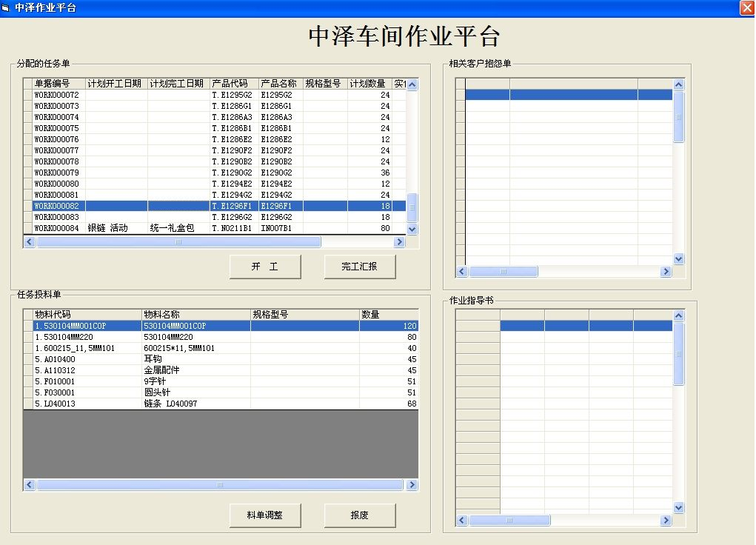The image size is (756, 545).
Task: Click the 开工 button
Action: tap(265, 267)
